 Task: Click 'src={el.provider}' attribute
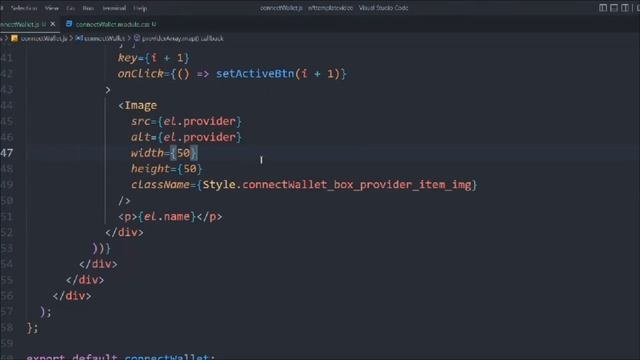click(186, 121)
